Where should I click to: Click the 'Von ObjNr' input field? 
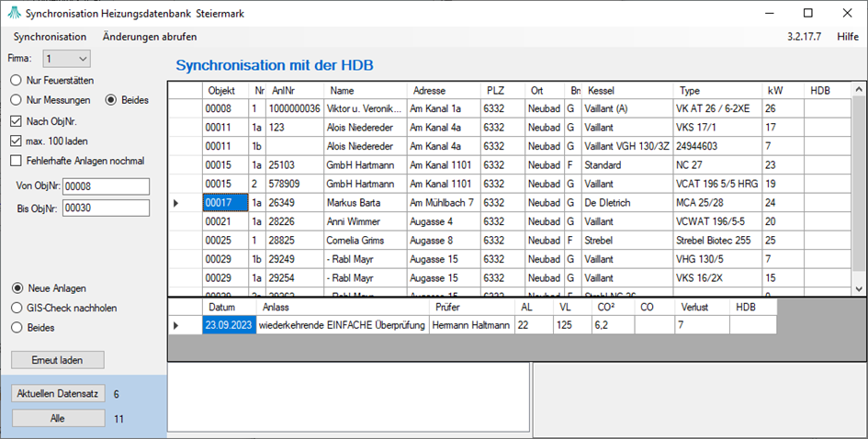(105, 186)
